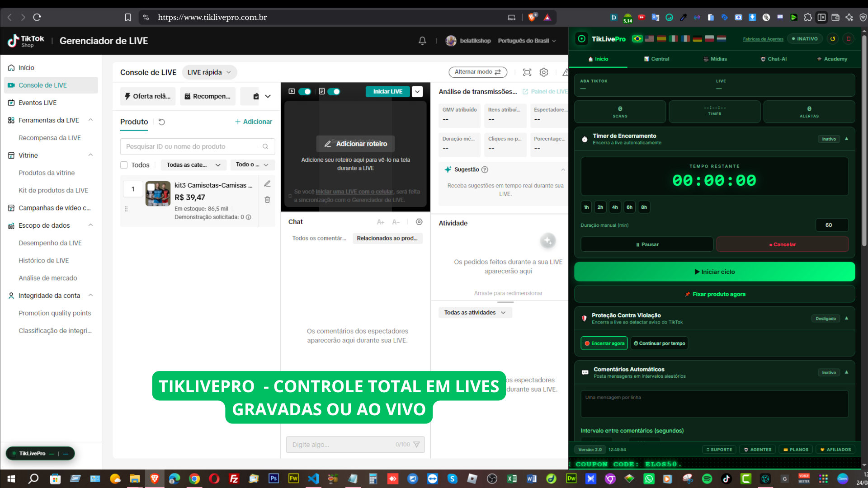
Task: Open chat settings target icon
Action: pyautogui.click(x=419, y=222)
